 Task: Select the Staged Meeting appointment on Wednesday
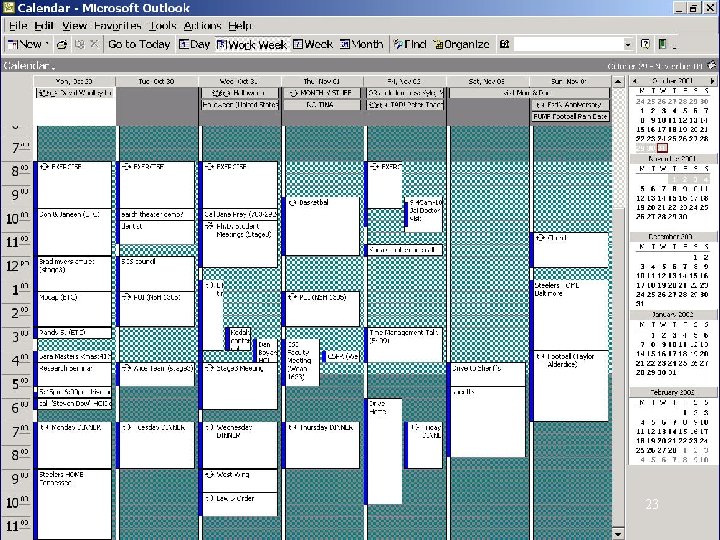(x=239, y=386)
